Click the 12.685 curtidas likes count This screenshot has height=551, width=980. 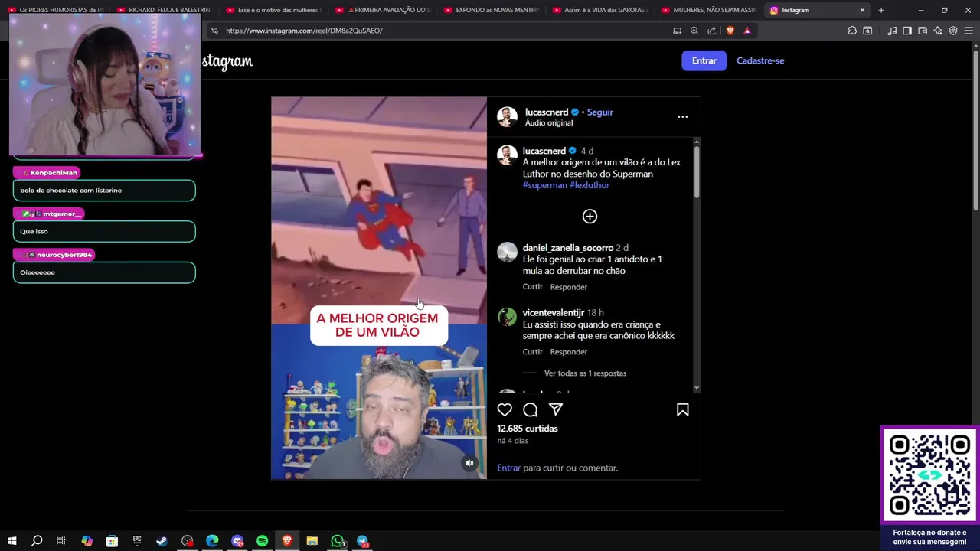[x=528, y=429]
